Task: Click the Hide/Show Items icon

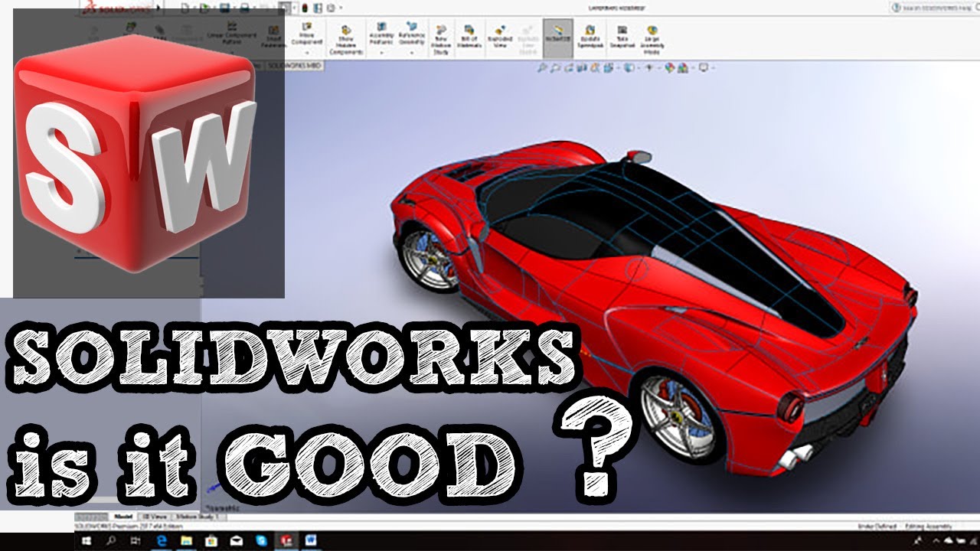Action: [x=648, y=68]
